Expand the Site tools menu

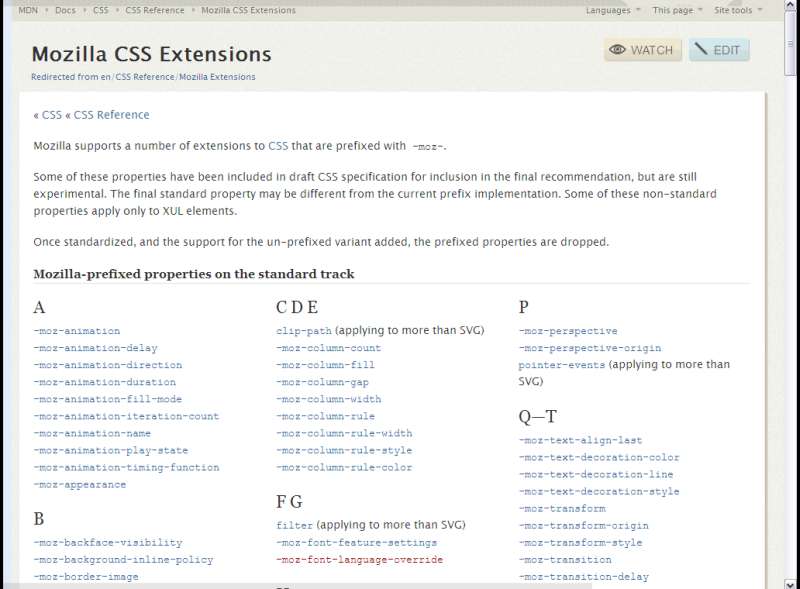tap(736, 10)
